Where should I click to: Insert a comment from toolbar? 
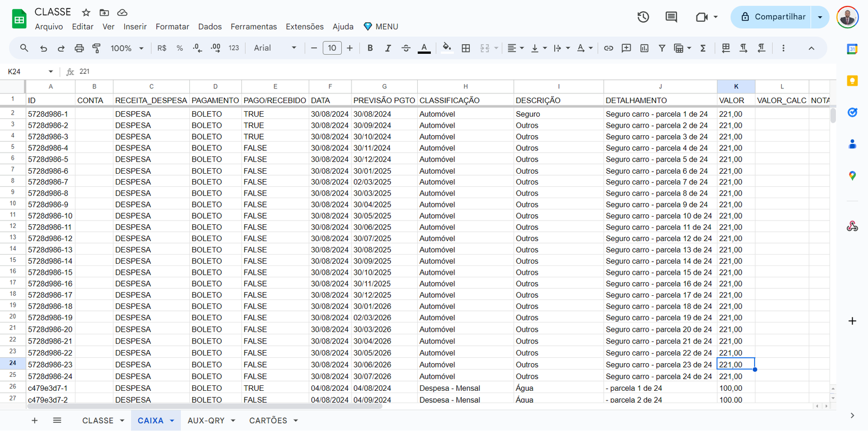tap(627, 48)
